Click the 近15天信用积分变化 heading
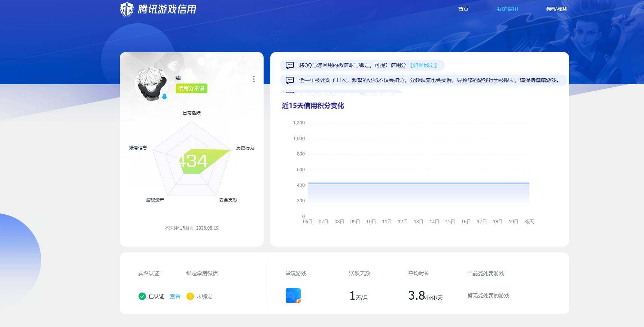The height and width of the screenshot is (327, 644). [313, 106]
